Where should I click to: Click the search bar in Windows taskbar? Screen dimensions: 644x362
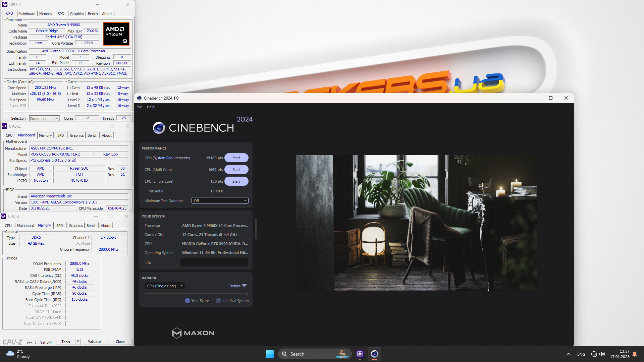point(306,354)
